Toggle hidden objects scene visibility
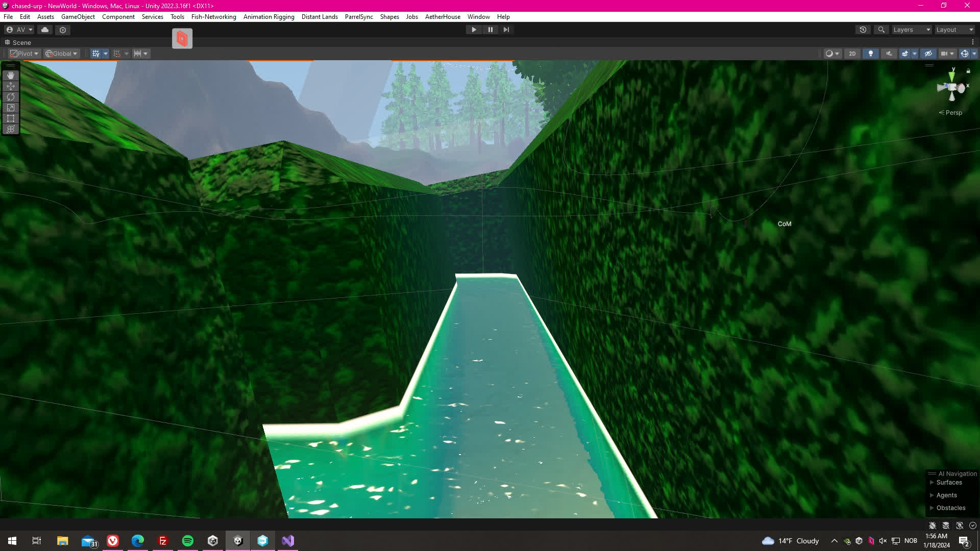980x551 pixels. [928, 54]
